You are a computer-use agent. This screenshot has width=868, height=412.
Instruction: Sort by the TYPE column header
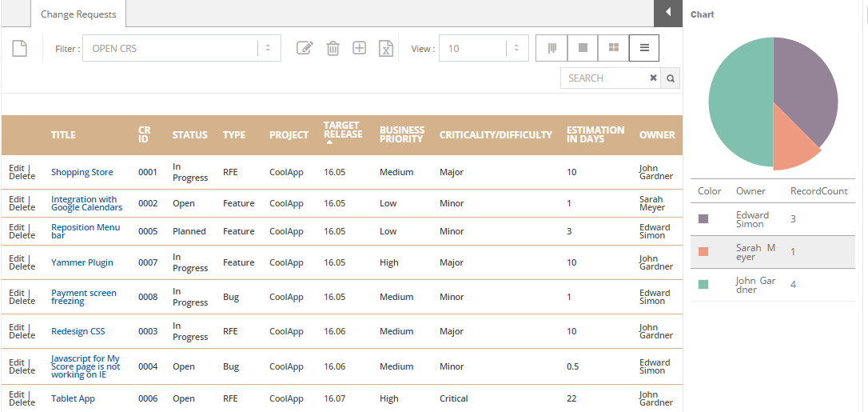click(234, 135)
